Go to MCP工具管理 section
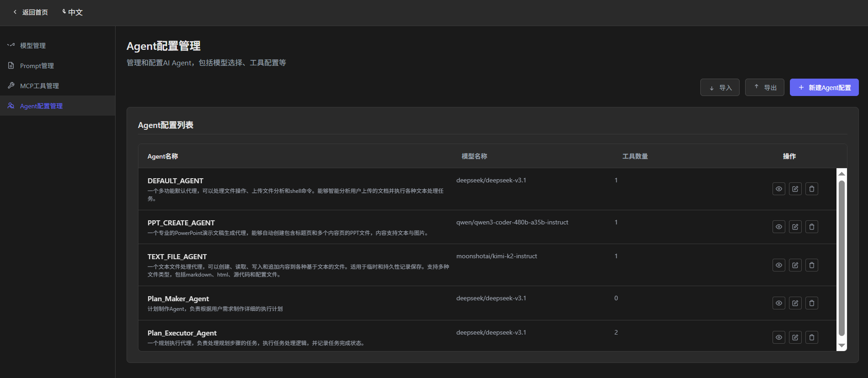The height and width of the screenshot is (378, 868). 58,86
